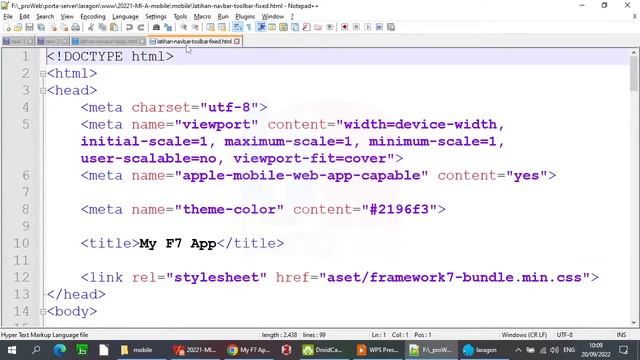The height and width of the screenshot is (360, 640).
Task: Toggle the file Monitoring eye icon
Action: point(329,27)
